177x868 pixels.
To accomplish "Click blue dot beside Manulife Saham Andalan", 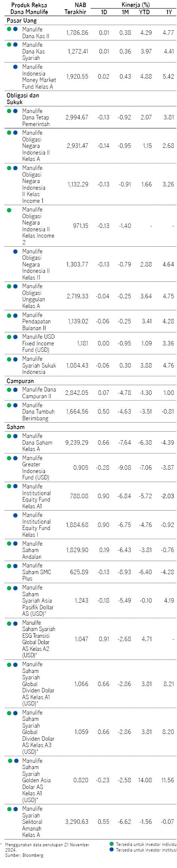I will pyautogui.click(x=15, y=543).
